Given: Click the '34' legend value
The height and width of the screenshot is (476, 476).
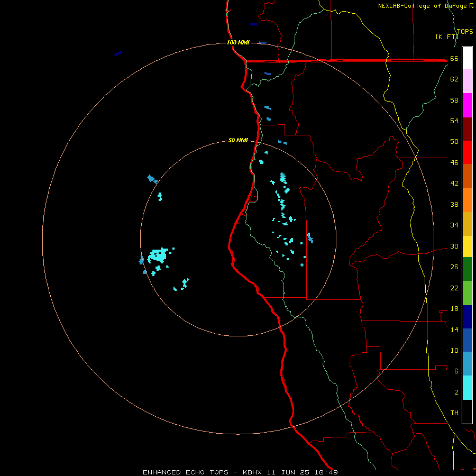Looking at the screenshot, I should tap(454, 225).
